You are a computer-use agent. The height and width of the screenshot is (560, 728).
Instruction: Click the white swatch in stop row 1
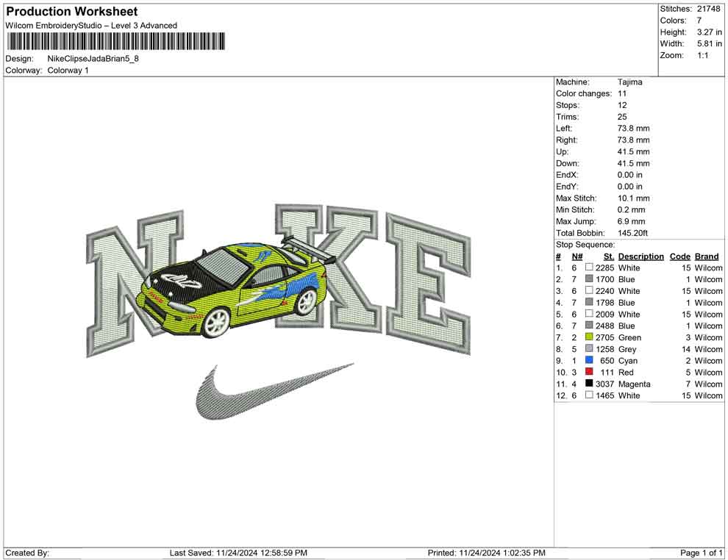point(589,268)
